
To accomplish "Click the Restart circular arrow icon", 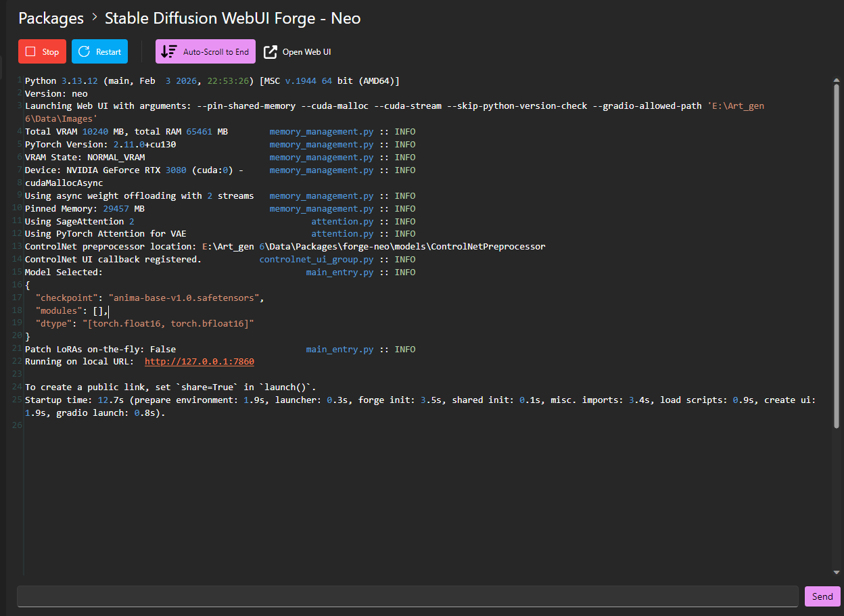I will point(84,51).
